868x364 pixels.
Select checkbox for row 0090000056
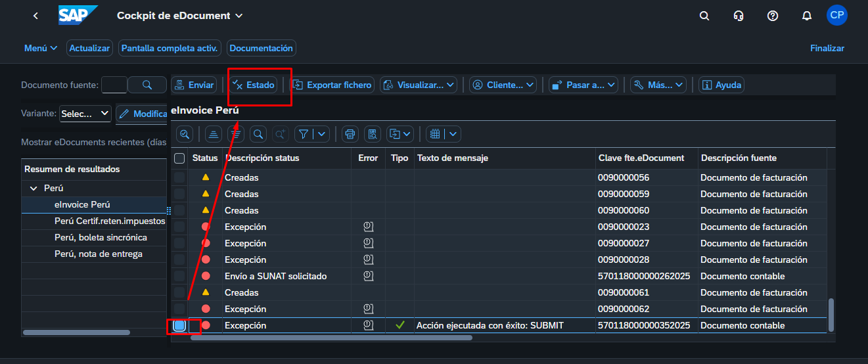[179, 177]
